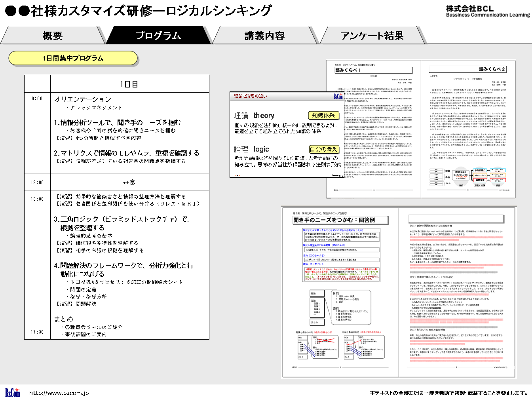Open the 読みくらべ１ page thumbnail
The height and width of the screenshot is (399, 532).
point(373,128)
